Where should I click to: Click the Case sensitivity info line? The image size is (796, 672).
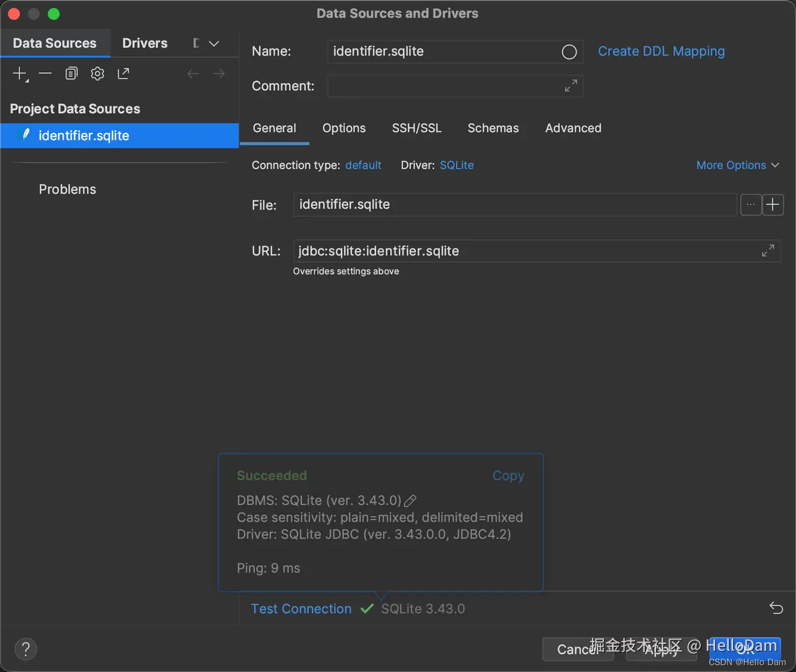pyautogui.click(x=380, y=517)
